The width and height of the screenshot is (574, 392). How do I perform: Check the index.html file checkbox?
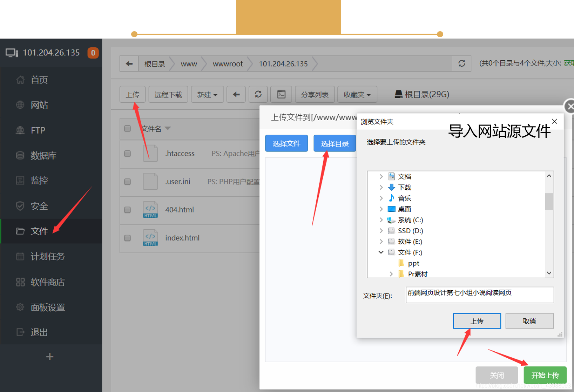tap(128, 238)
